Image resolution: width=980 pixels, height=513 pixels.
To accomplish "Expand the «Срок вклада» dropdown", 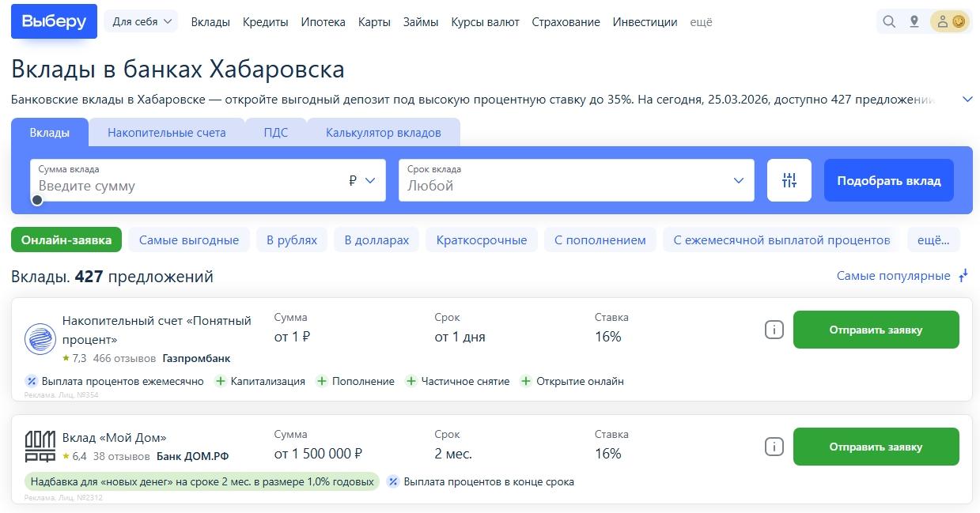I will [x=575, y=180].
